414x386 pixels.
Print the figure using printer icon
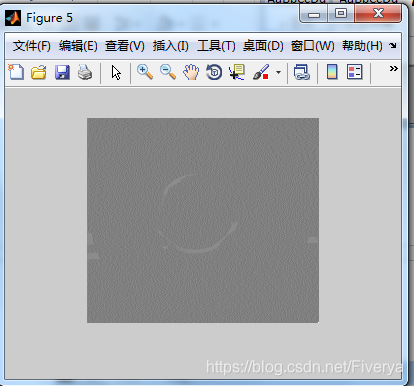coord(85,72)
